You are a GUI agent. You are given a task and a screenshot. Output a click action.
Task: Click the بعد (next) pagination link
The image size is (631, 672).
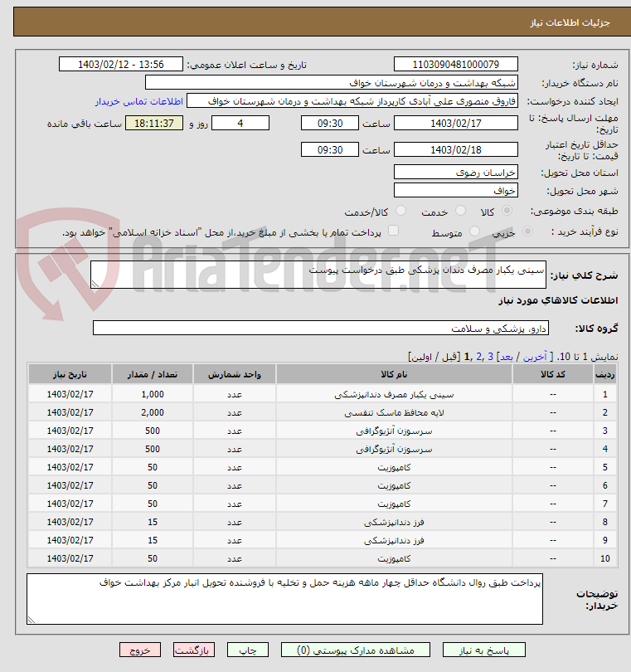coord(507,357)
